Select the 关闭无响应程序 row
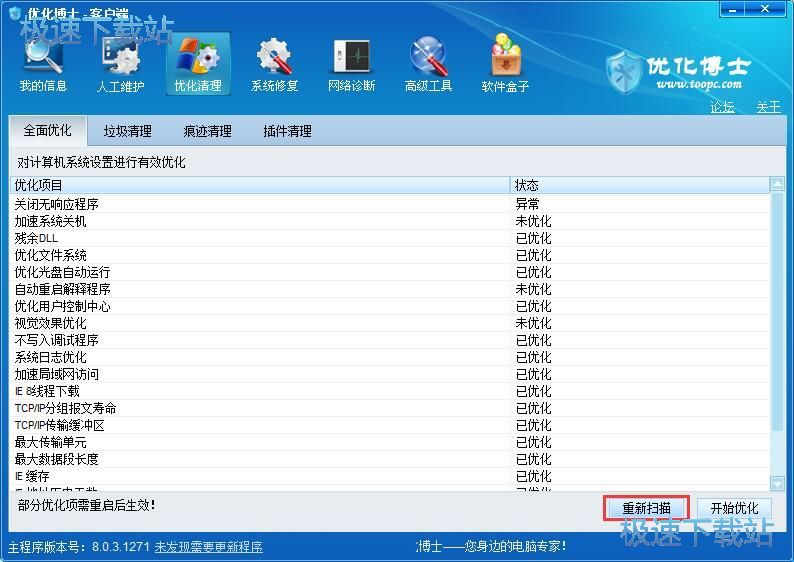The height and width of the screenshot is (562, 794). click(389, 204)
